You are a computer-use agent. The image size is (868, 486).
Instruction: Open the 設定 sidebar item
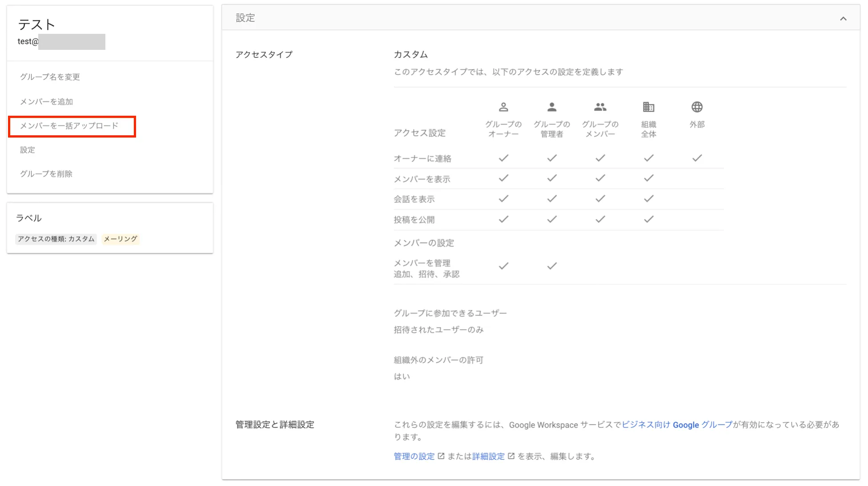[x=28, y=150]
